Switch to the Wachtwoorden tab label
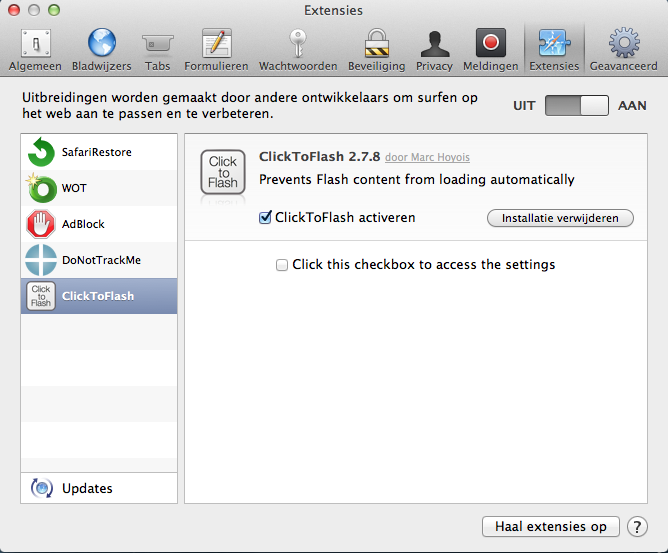Screen dimensions: 668x554 tap(298, 66)
